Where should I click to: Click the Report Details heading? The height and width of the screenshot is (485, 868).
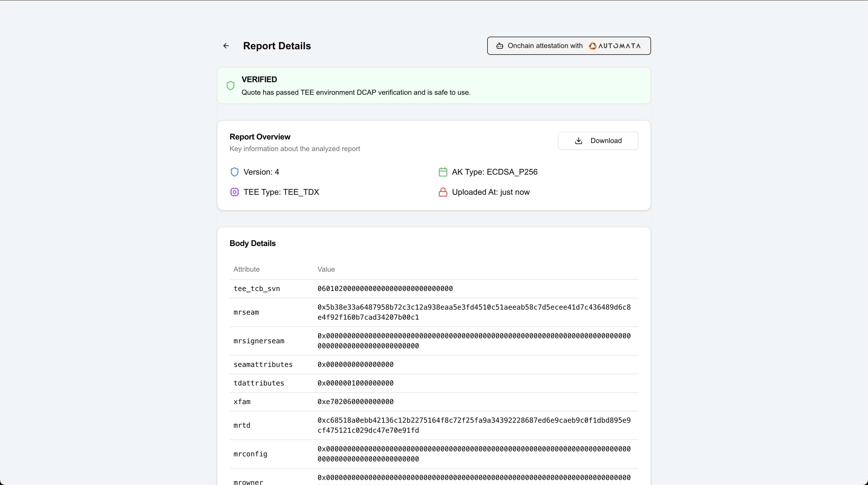(277, 46)
